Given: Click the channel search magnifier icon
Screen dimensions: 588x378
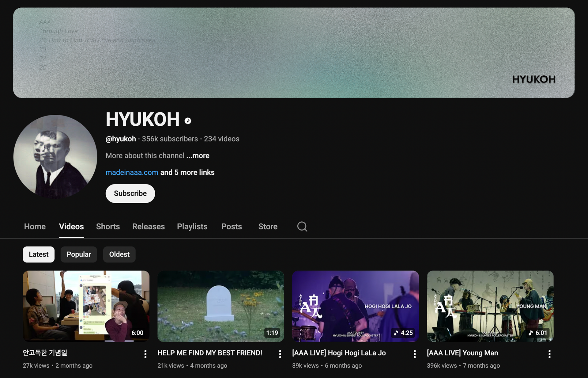Looking at the screenshot, I should click(302, 227).
